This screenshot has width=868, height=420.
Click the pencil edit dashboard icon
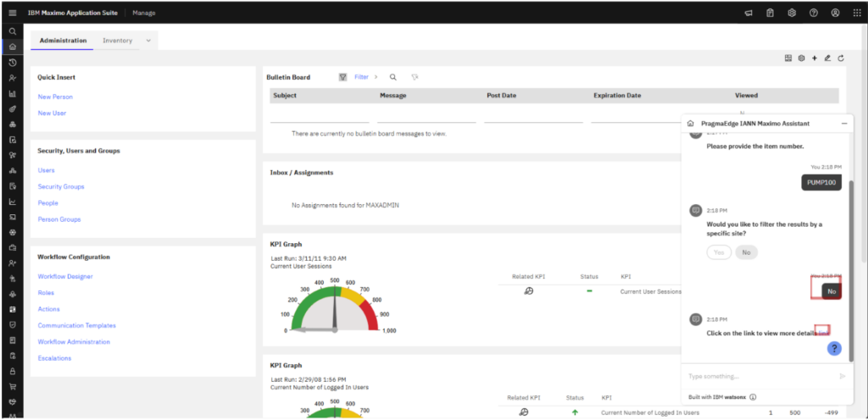tap(827, 58)
